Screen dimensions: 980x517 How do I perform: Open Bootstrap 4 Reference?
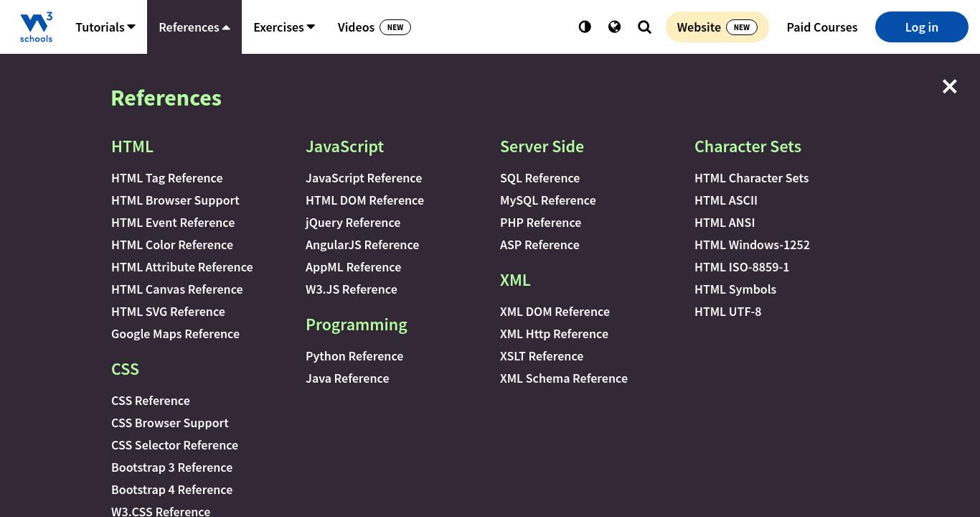(x=171, y=490)
